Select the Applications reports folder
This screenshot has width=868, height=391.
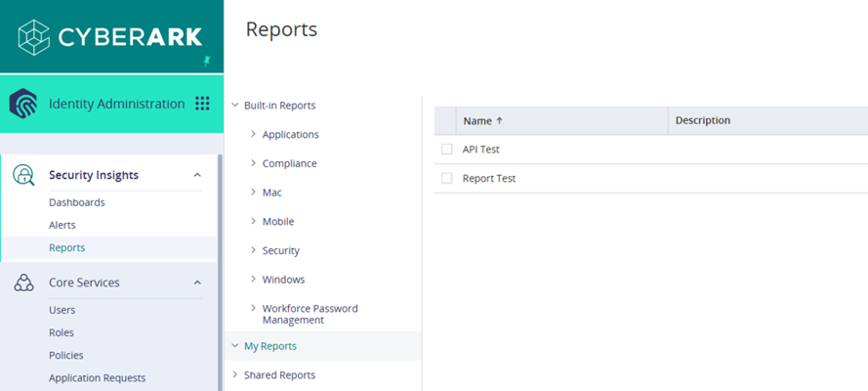tap(291, 135)
